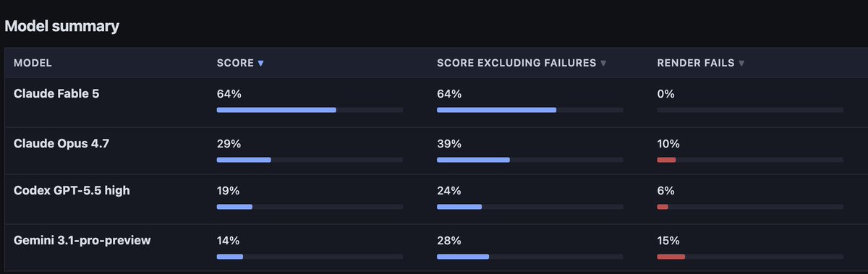The image size is (868, 274).
Task: Click Gemini 3.1-pro-preview 15% render fails bar
Action: [x=671, y=257]
